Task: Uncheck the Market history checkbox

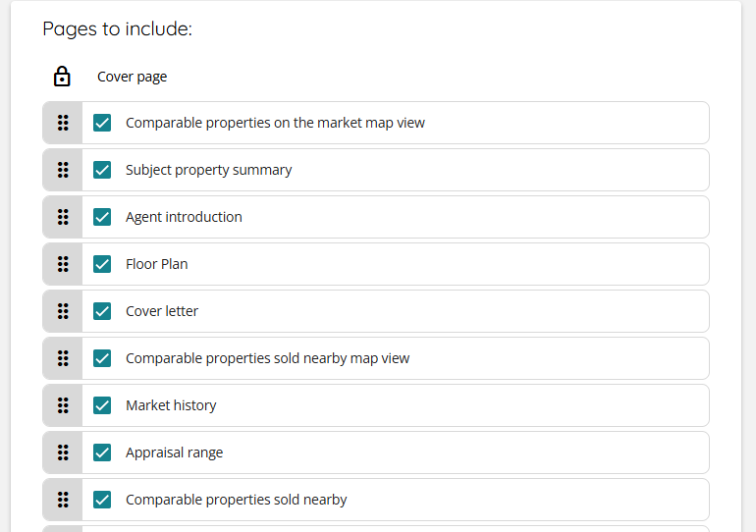Action: 102,405
